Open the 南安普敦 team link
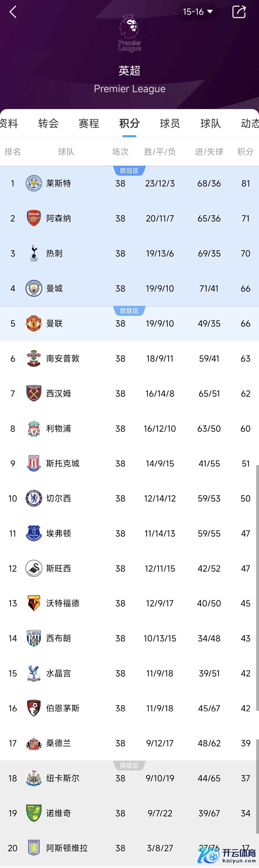 click(63, 359)
